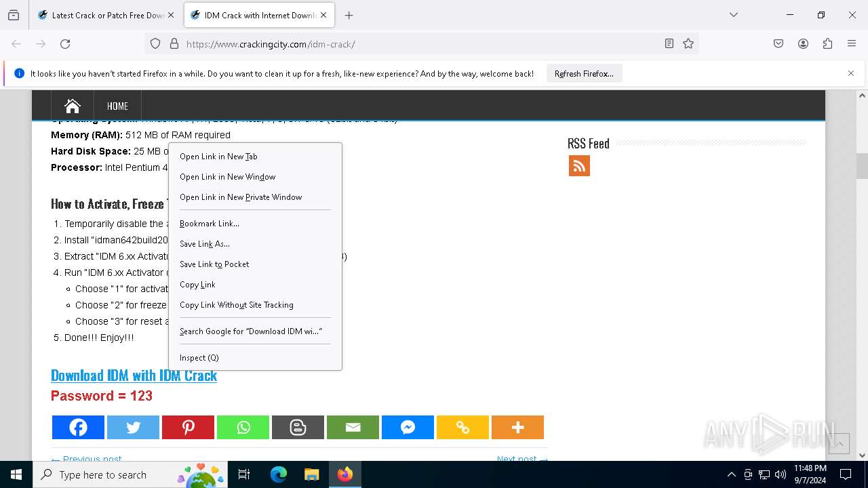Choose Bookmark Link from context menu
868x488 pixels.
tap(255, 224)
